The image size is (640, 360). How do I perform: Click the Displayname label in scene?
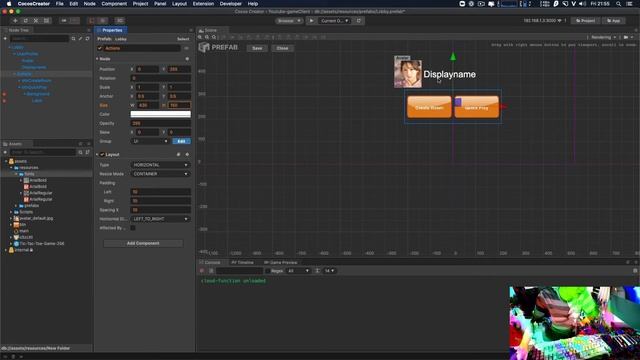pos(449,74)
